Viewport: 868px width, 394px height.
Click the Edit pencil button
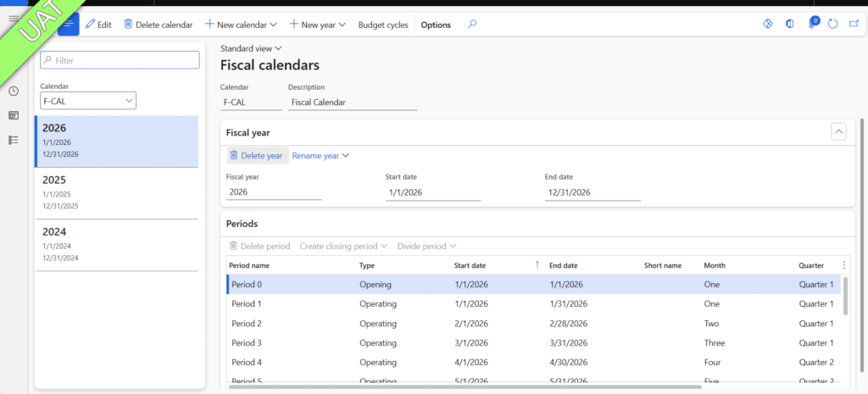pos(98,25)
